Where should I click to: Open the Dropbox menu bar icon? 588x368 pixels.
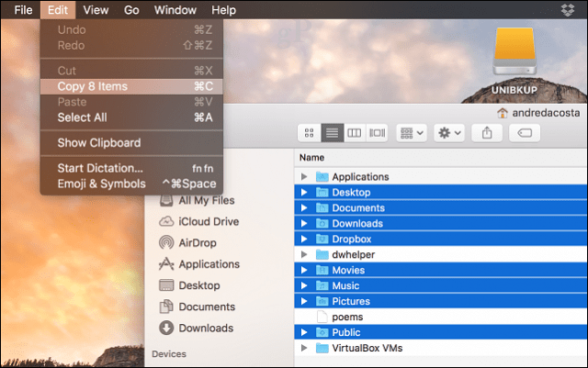pos(568,10)
